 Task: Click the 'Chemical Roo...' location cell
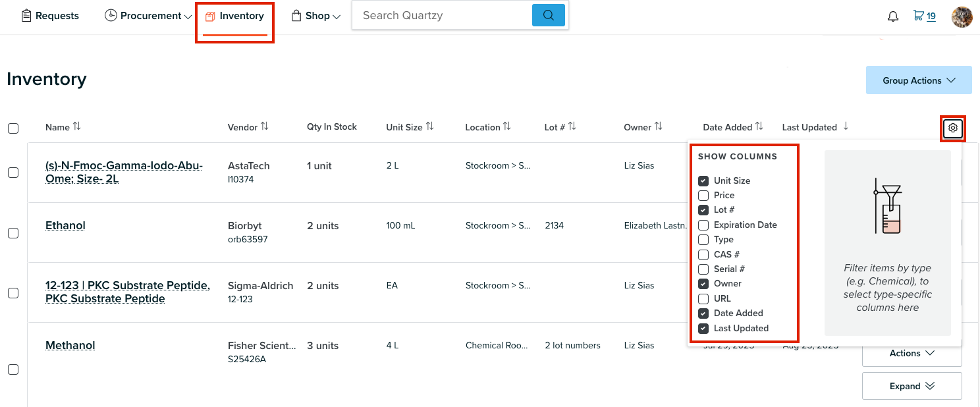pyautogui.click(x=498, y=345)
